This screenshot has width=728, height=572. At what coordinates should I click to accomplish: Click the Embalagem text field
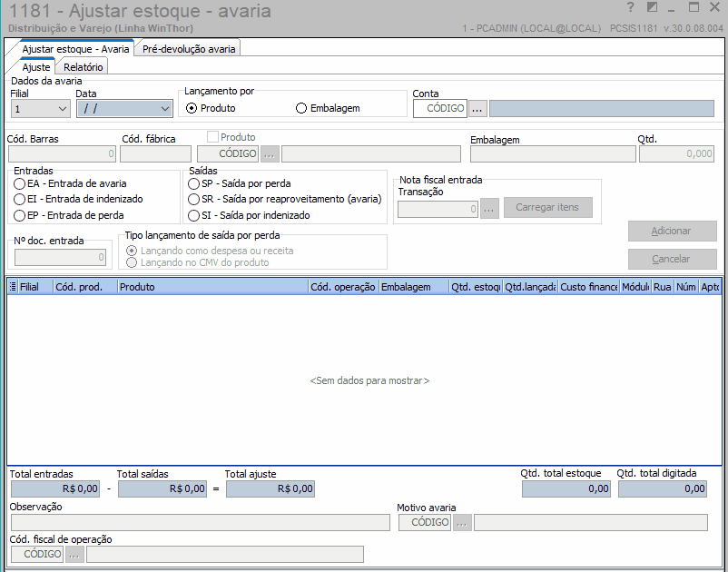click(553, 154)
